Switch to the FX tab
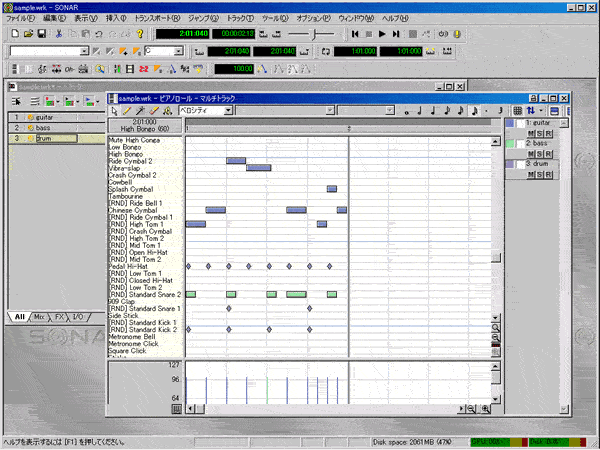The height and width of the screenshot is (450, 600). pyautogui.click(x=59, y=317)
